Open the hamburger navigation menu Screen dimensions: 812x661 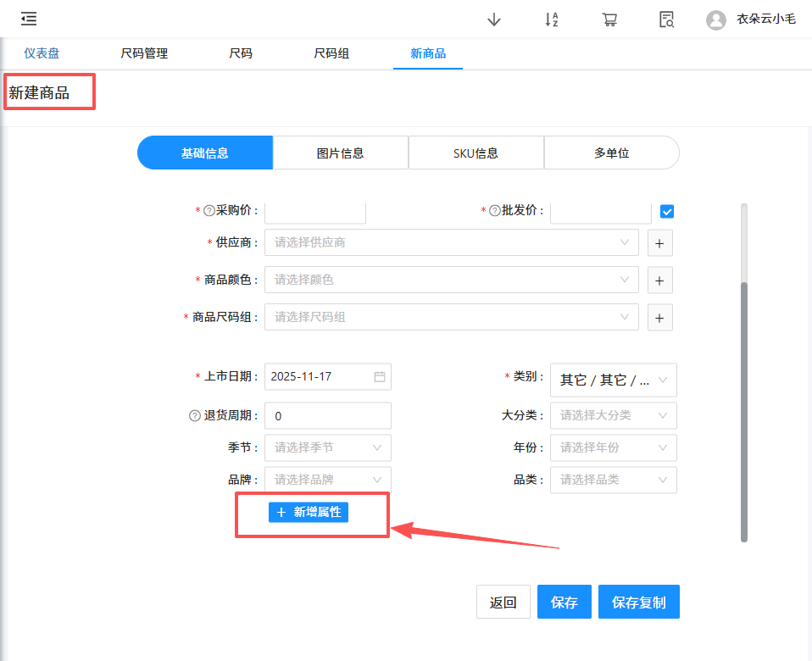point(28,19)
